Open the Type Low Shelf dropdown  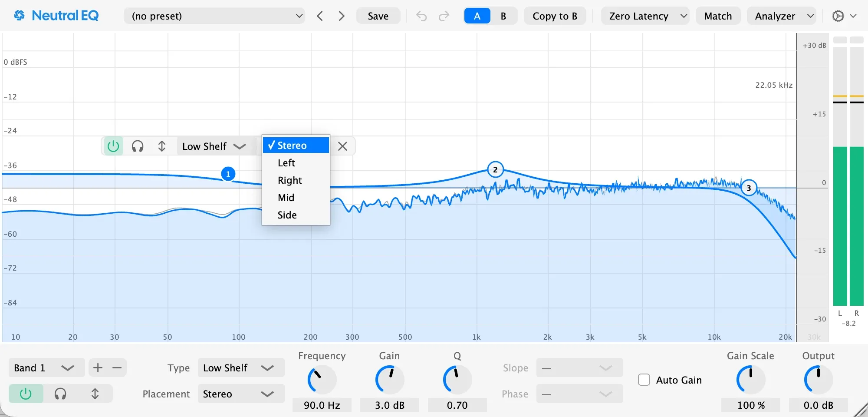click(x=241, y=368)
